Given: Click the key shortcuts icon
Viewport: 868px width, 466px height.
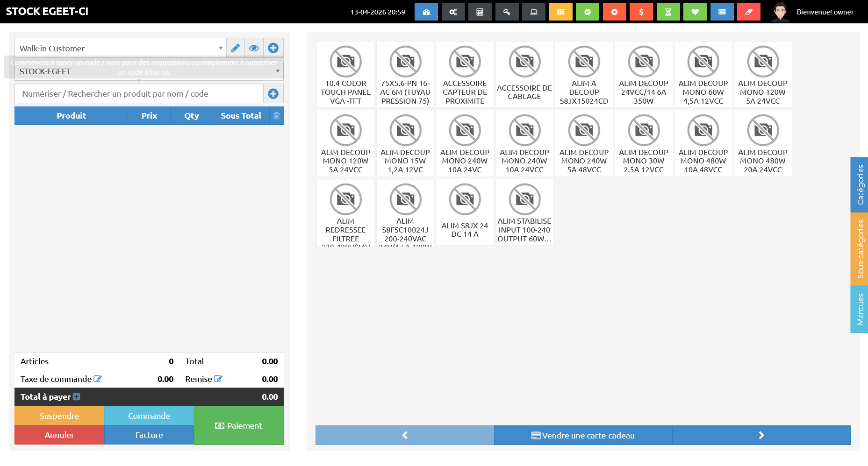Looking at the screenshot, I should [x=507, y=12].
